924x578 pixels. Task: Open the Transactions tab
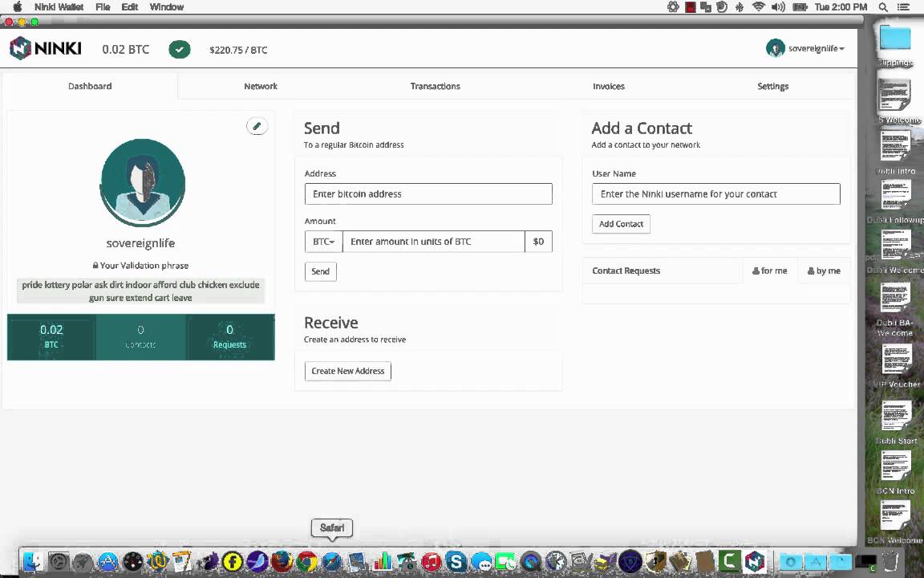tap(435, 86)
